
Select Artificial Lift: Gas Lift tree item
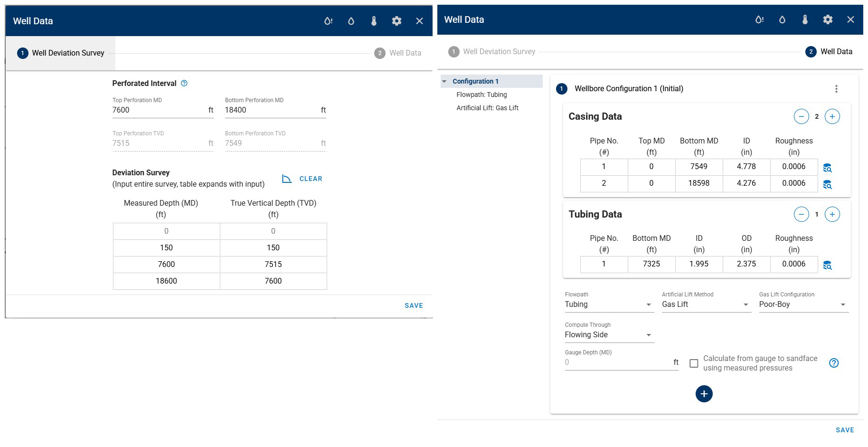pyautogui.click(x=487, y=108)
